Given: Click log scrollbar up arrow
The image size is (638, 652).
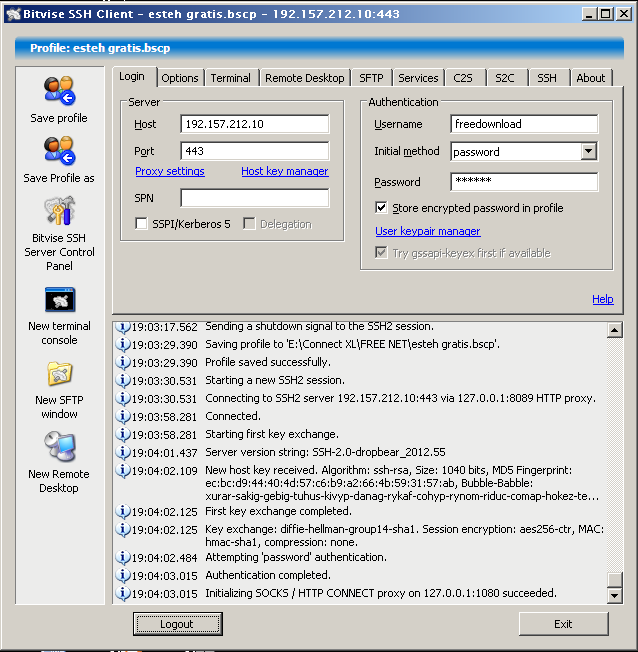Looking at the screenshot, I should pyautogui.click(x=614, y=330).
